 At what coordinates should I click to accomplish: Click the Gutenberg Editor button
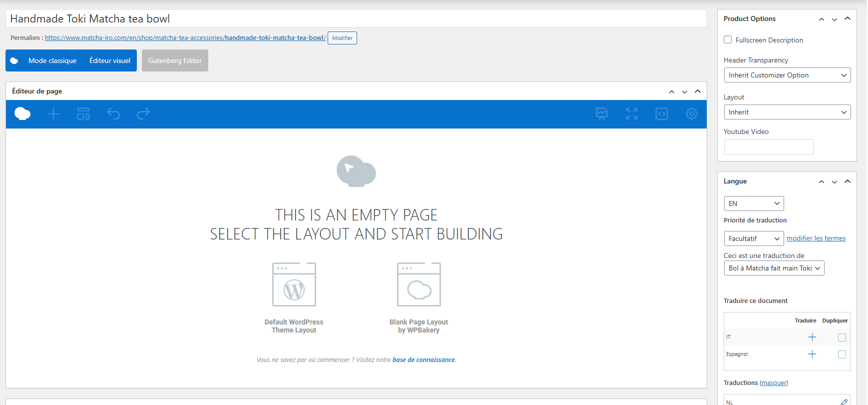tap(175, 60)
